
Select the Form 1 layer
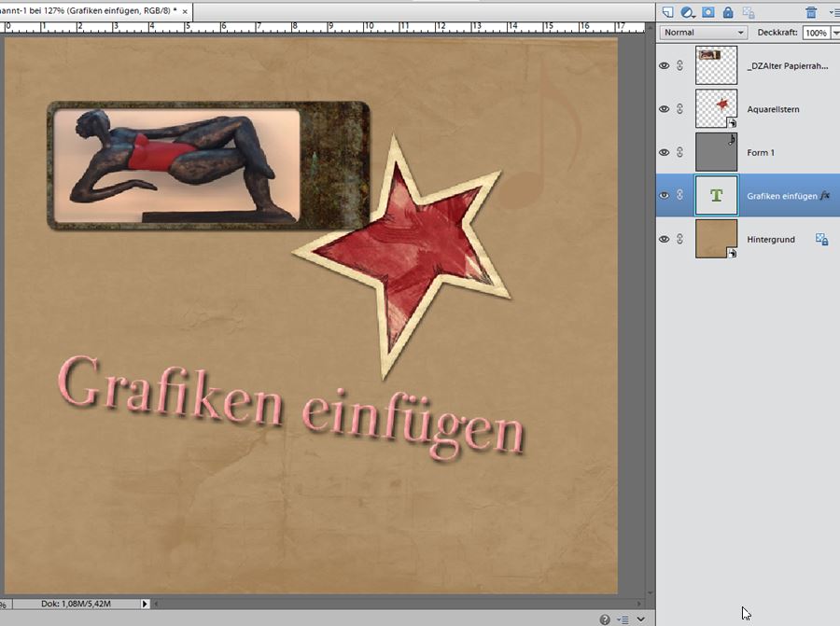[x=761, y=152]
